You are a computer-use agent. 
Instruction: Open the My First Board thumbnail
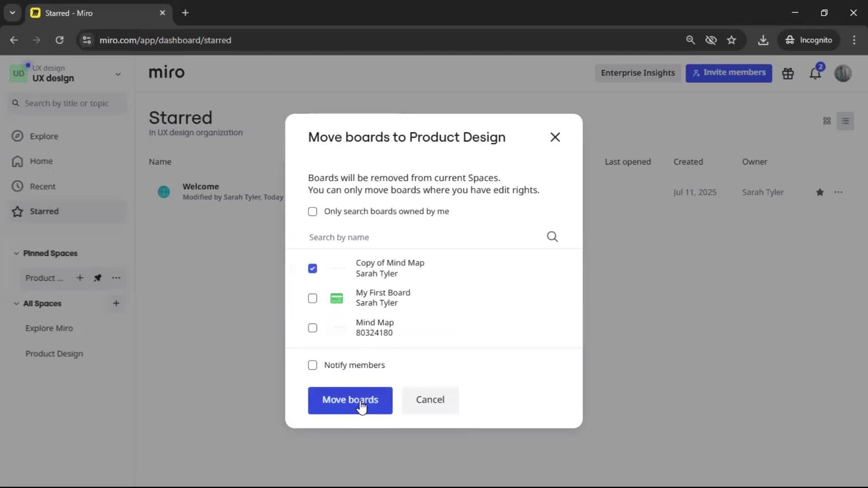(x=337, y=298)
